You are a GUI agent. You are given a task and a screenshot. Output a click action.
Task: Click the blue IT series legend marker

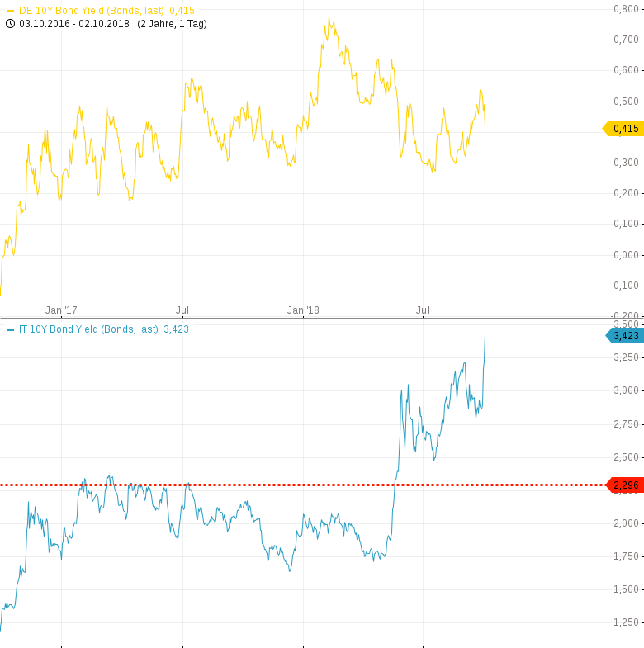pyautogui.click(x=11, y=330)
